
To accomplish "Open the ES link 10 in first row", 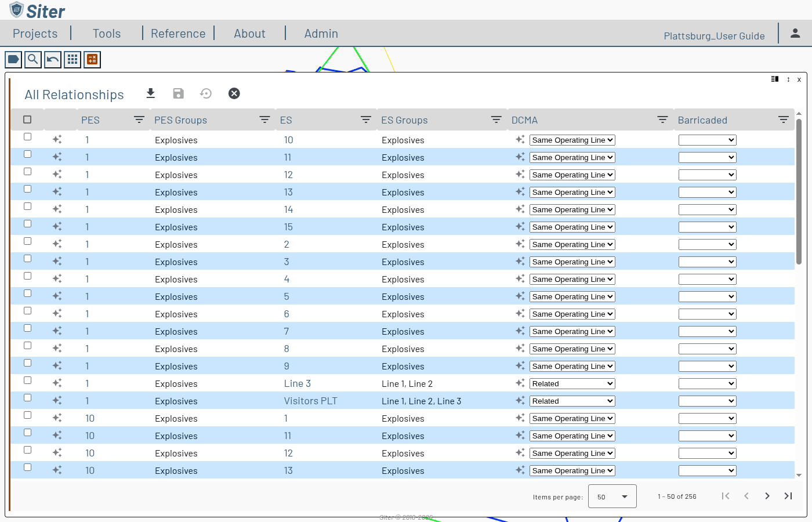I will coord(288,140).
